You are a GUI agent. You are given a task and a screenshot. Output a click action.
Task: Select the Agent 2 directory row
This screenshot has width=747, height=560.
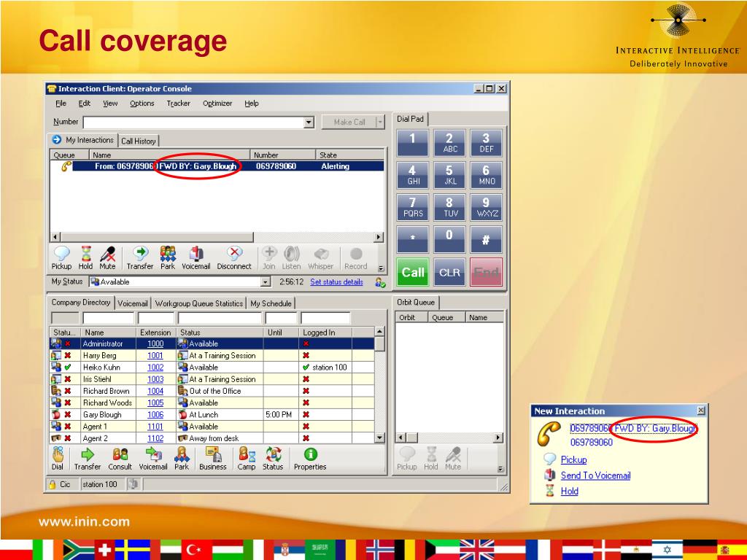point(212,438)
